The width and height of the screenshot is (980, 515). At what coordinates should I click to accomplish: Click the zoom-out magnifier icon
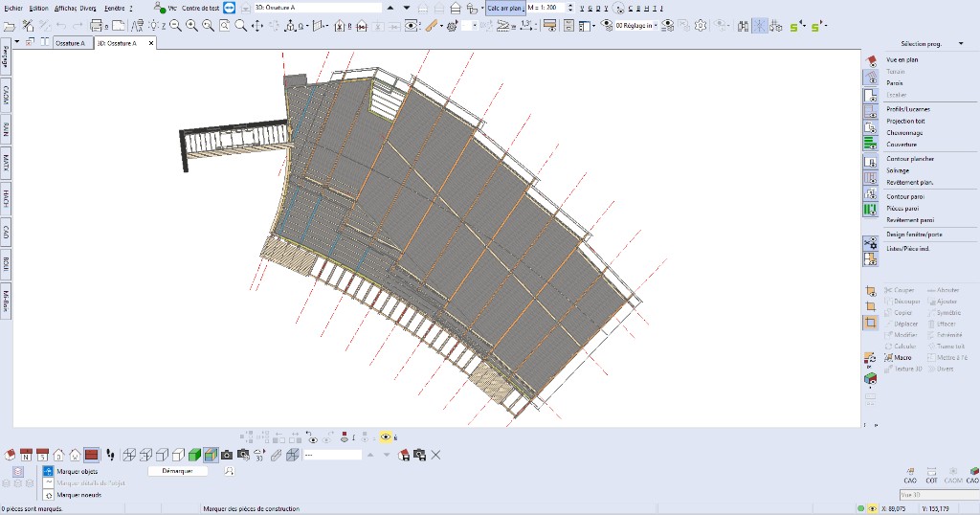click(176, 26)
